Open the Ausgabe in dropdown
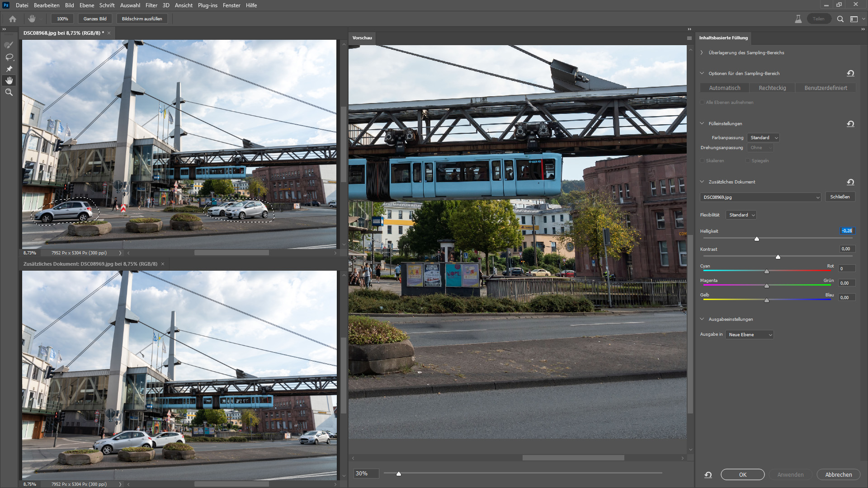Screen dimensions: 868x488 [750, 335]
